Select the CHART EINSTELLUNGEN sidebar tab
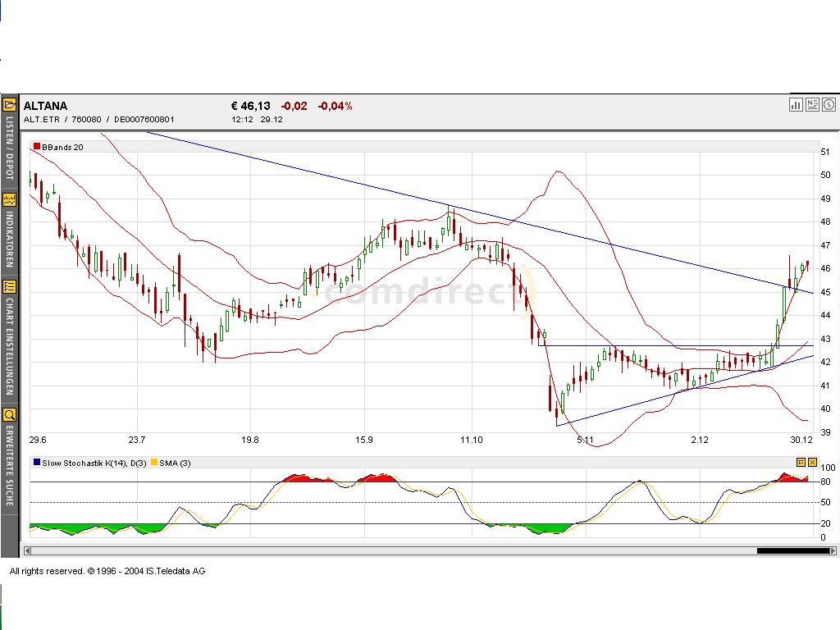Viewport: 840px width, 630px height. (x=9, y=347)
